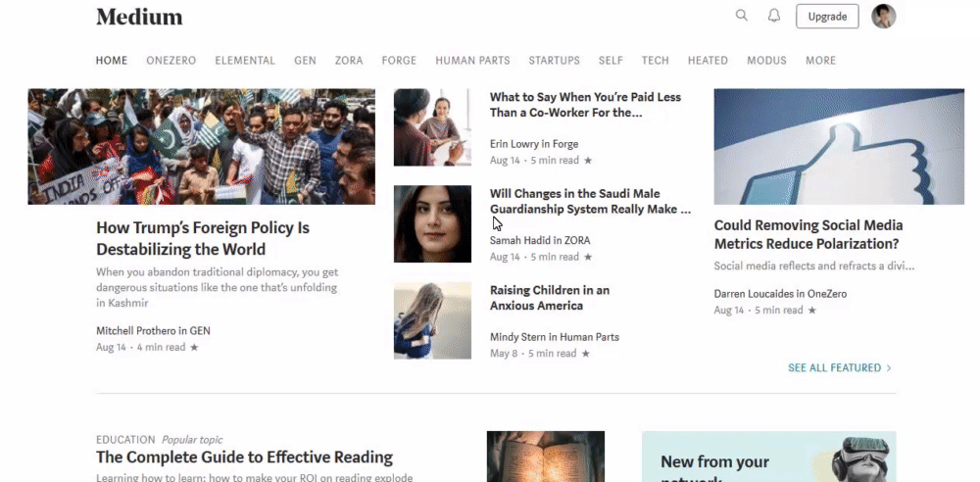The width and height of the screenshot is (980, 482).
Task: Open the FORGE section
Action: [x=399, y=61]
